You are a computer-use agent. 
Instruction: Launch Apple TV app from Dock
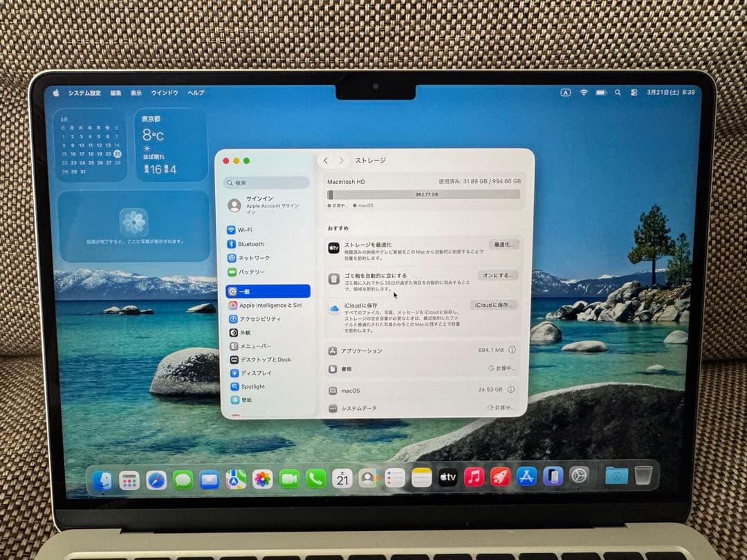(x=448, y=477)
